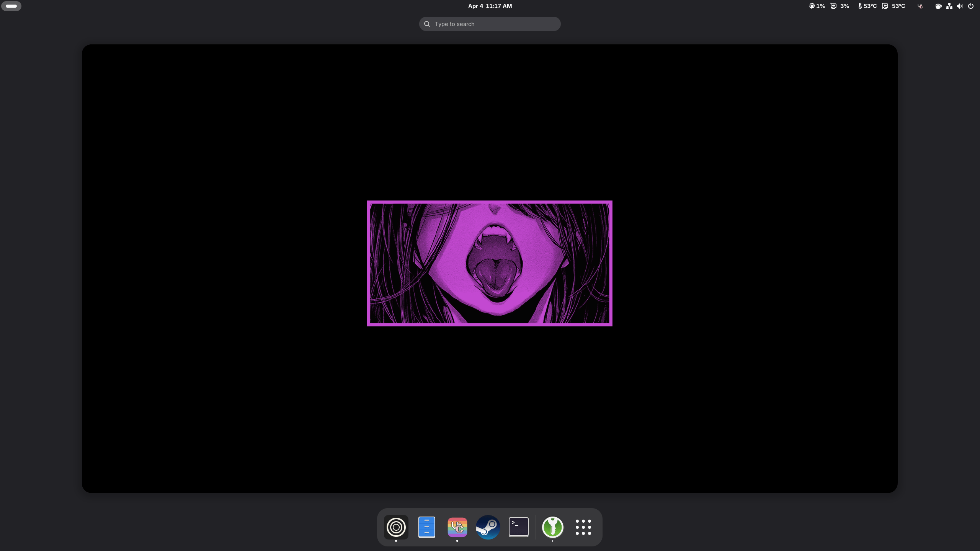
Task: Open the Terminal from dock
Action: [x=518, y=527]
